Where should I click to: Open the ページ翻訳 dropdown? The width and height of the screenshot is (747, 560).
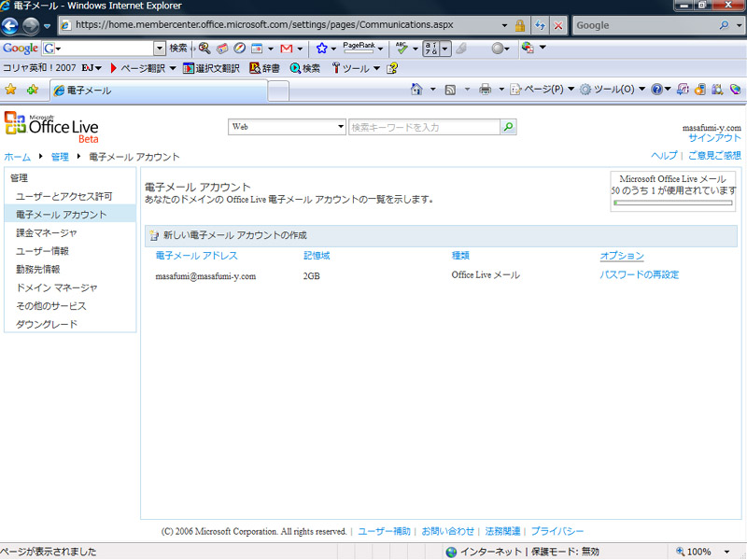coord(173,68)
